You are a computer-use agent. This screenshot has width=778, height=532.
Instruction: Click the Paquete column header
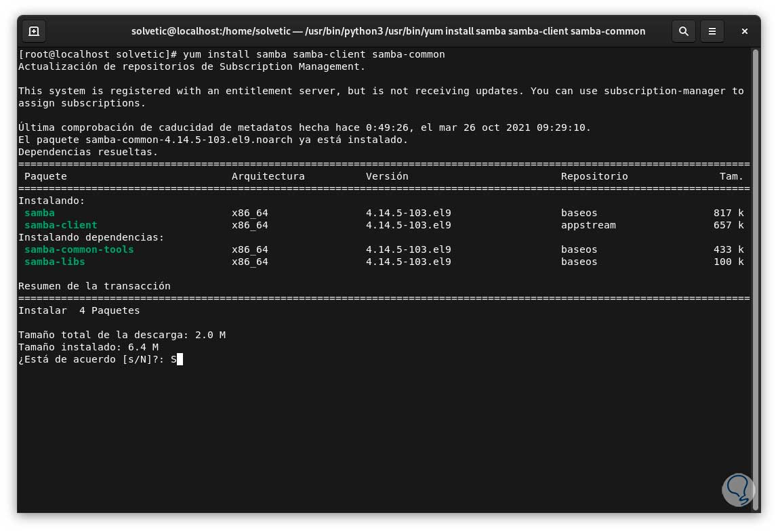[x=45, y=176]
